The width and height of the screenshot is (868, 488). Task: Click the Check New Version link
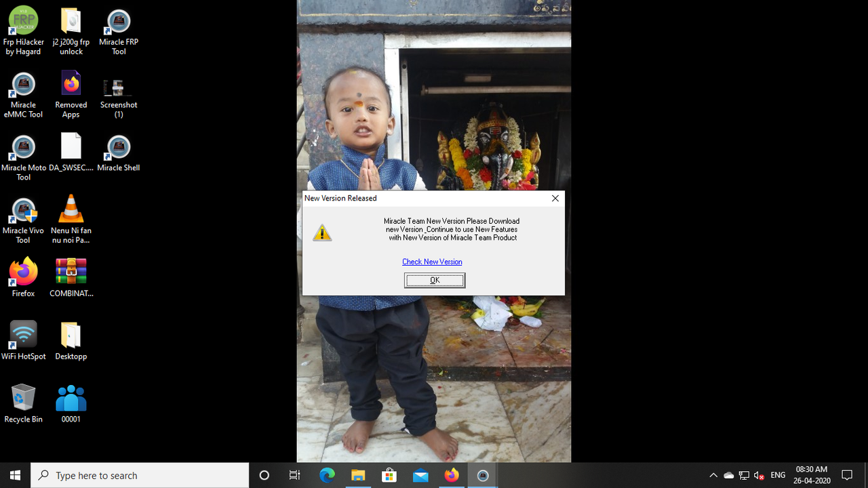click(432, 262)
